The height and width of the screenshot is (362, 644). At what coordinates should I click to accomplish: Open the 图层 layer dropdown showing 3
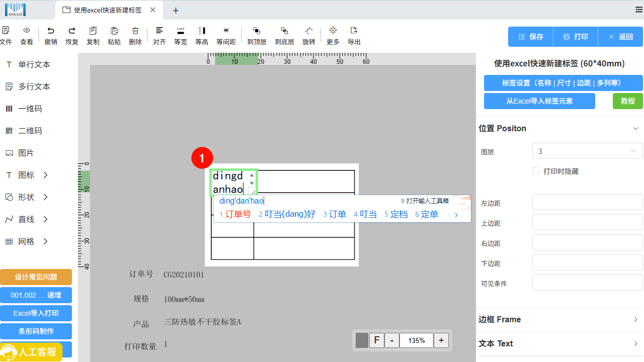[587, 151]
